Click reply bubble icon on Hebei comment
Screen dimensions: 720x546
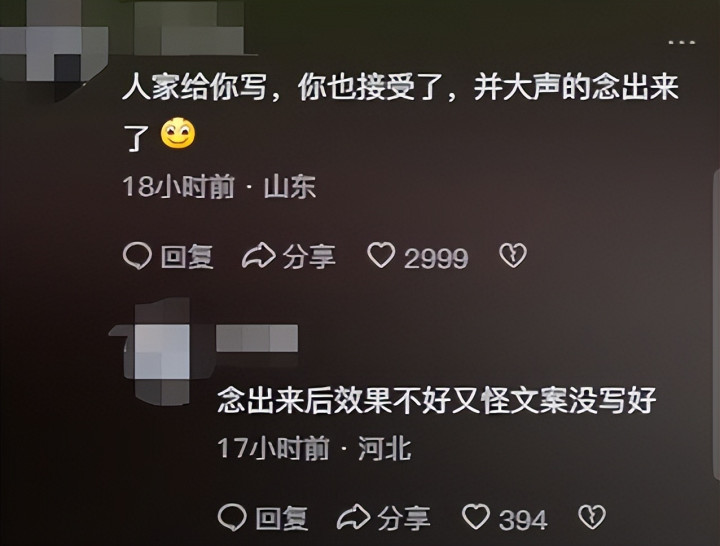pos(232,517)
